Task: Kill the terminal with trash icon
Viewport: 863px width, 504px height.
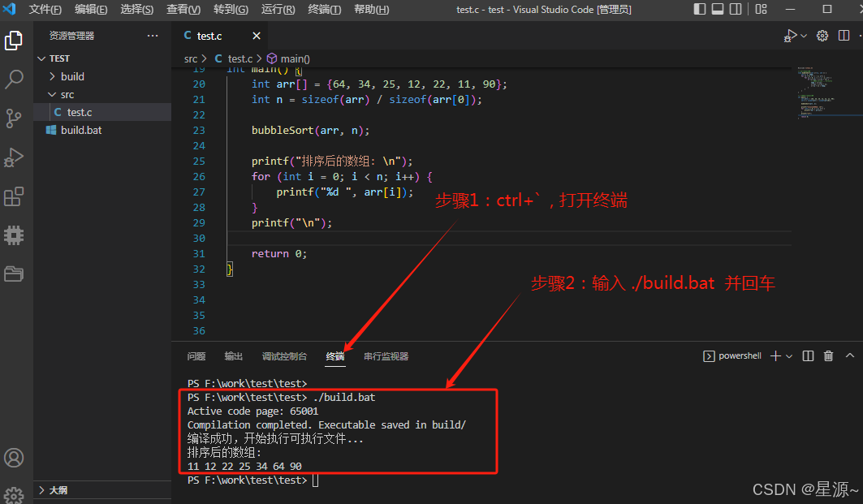Action: click(x=828, y=356)
